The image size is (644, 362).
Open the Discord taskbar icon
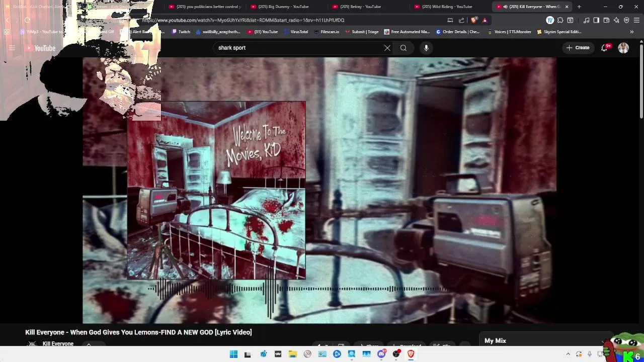click(x=381, y=354)
